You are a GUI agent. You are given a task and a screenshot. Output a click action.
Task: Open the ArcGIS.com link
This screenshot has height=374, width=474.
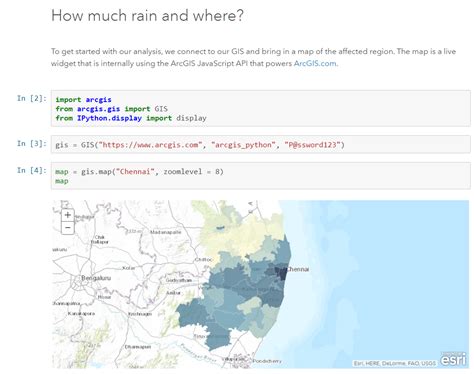[315, 63]
